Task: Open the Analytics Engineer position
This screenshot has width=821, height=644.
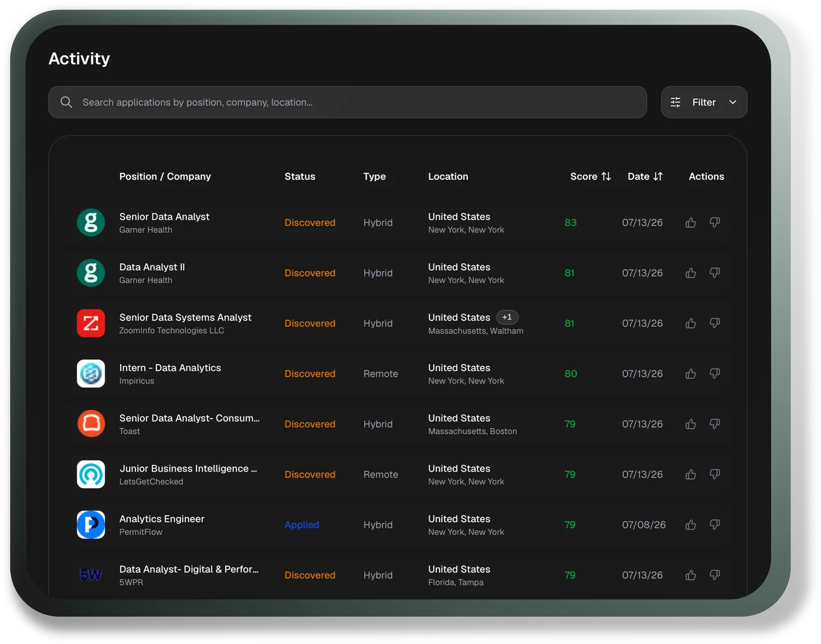Action: (162, 519)
